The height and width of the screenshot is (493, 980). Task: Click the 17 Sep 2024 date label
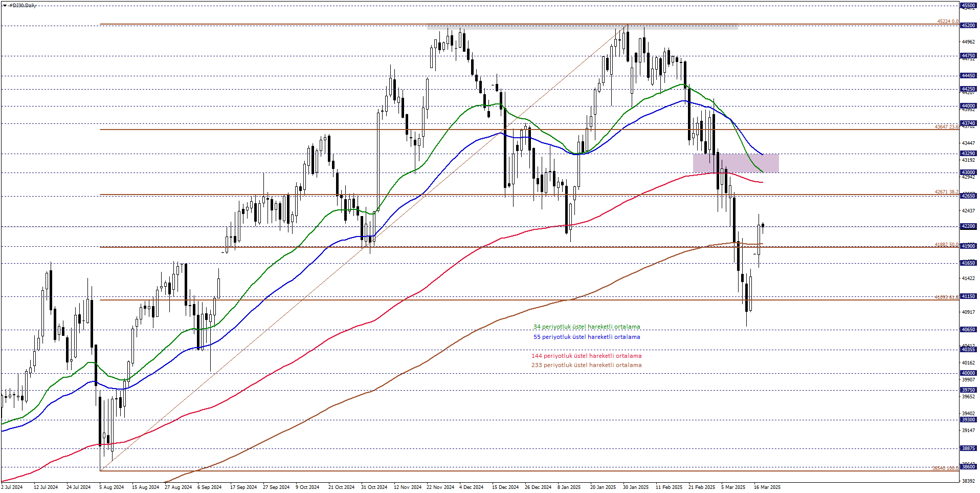point(243,487)
